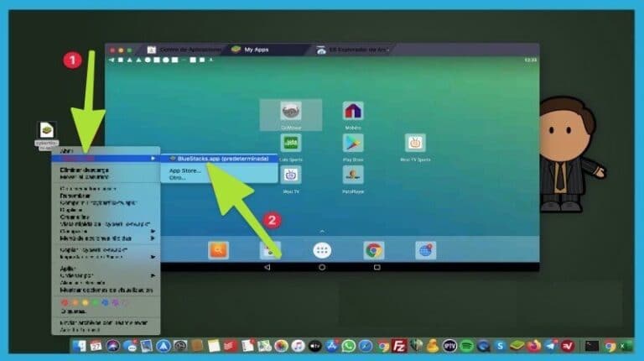Screen dimensions: 644x361
Task: Open Play Store in BlueStacks home screen
Action: (353, 143)
